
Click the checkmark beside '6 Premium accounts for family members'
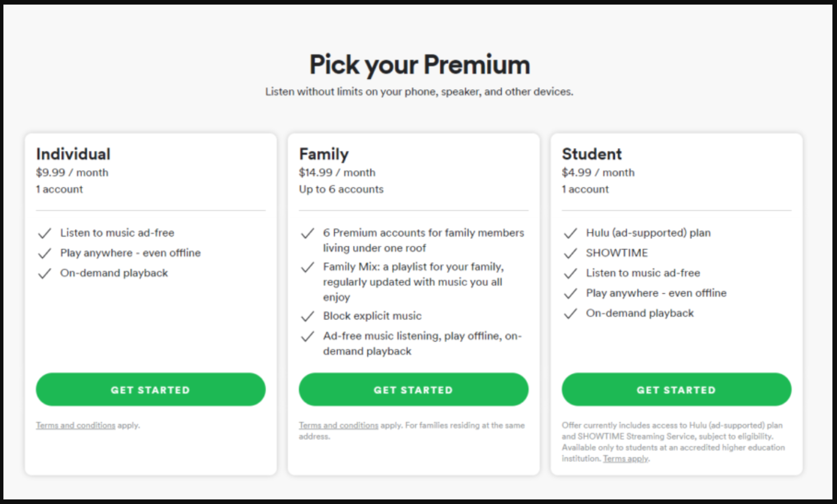coord(307,233)
